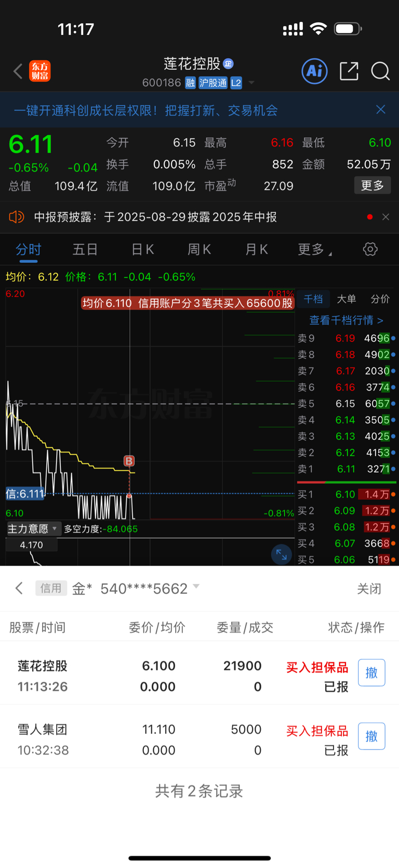Switch to the 五日 tab
This screenshot has width=399, height=868.
pos(85,250)
